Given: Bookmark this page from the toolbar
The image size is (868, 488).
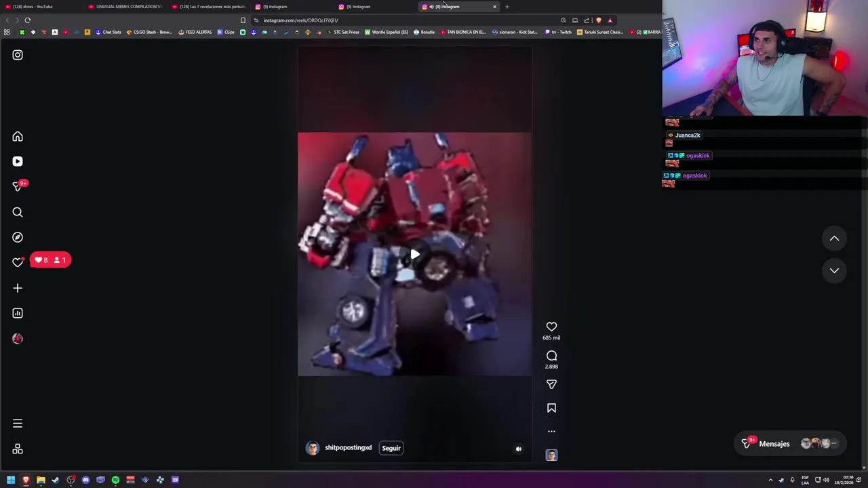Looking at the screenshot, I should tap(243, 20).
